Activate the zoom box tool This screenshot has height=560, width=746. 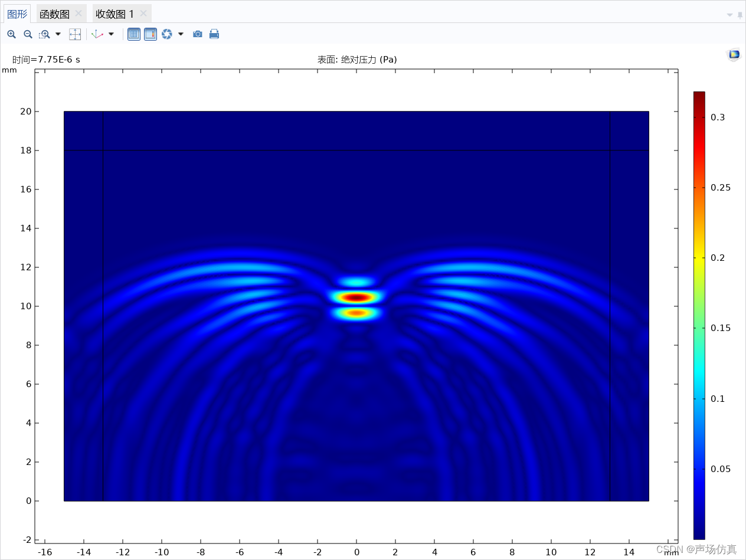coord(44,34)
